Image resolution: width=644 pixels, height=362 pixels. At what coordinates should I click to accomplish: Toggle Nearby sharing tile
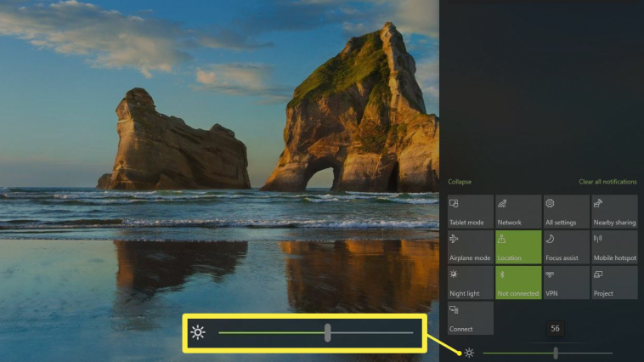point(614,212)
